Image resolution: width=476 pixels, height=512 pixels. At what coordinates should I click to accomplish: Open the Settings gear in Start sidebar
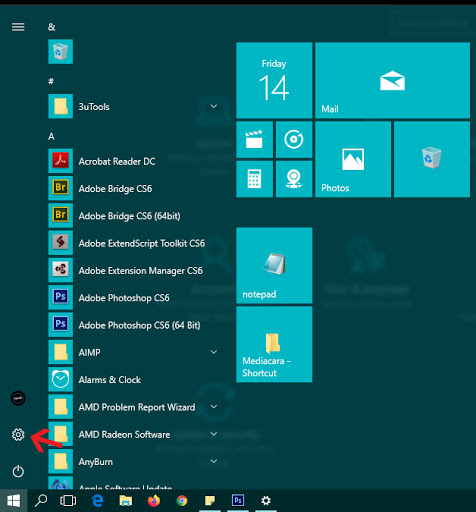[18, 435]
